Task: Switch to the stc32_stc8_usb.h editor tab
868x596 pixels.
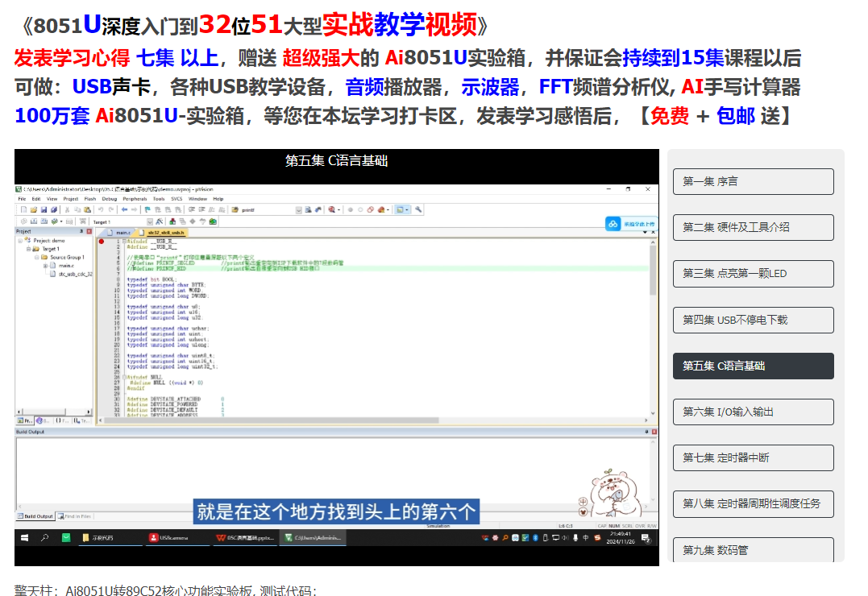Action: click(163, 233)
